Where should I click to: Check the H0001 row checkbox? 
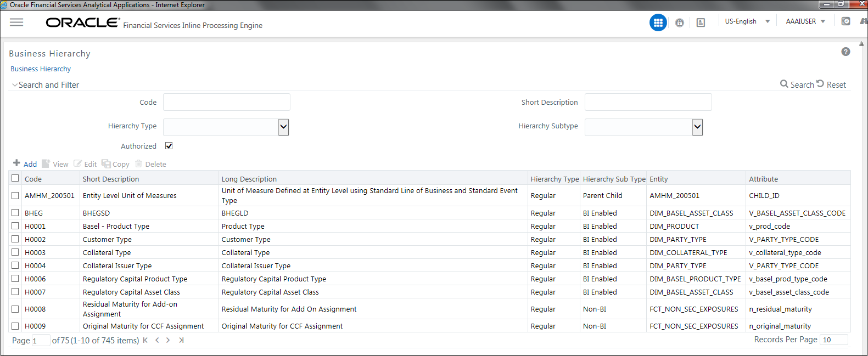tap(15, 226)
